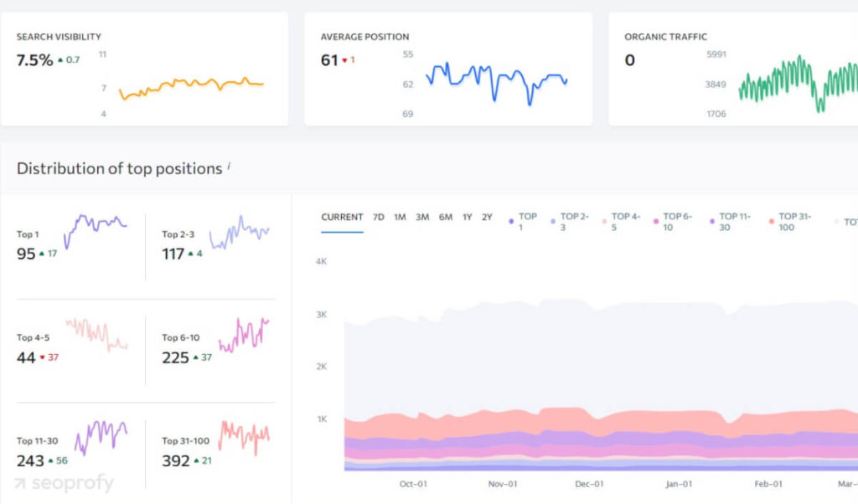Click the red decrease arrow on Average Position card

(343, 61)
